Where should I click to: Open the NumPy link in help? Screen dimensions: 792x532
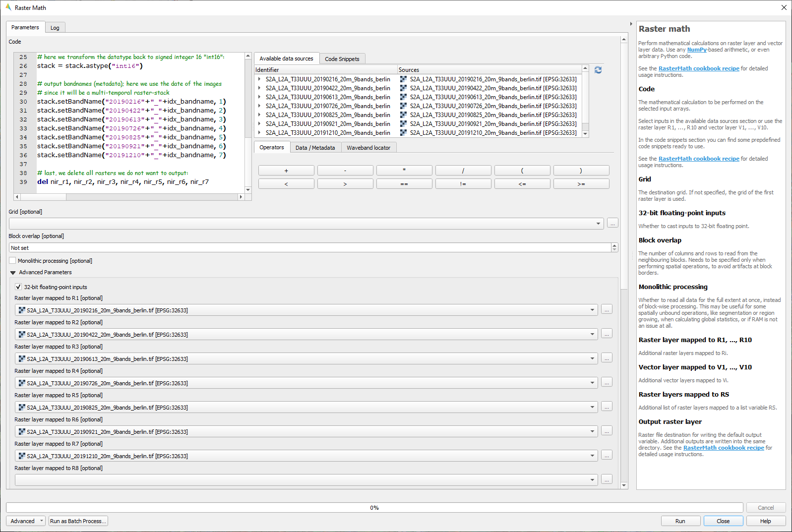[696, 50]
